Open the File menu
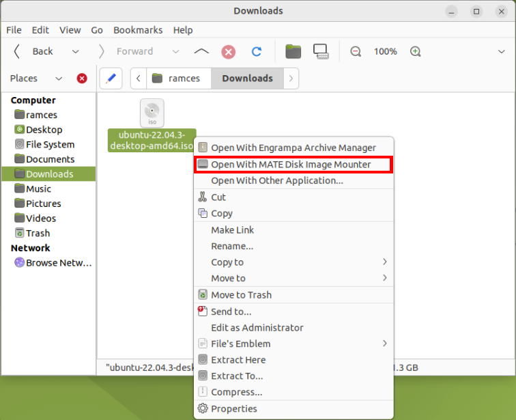Screen dimensions: 516x420 click(14, 30)
